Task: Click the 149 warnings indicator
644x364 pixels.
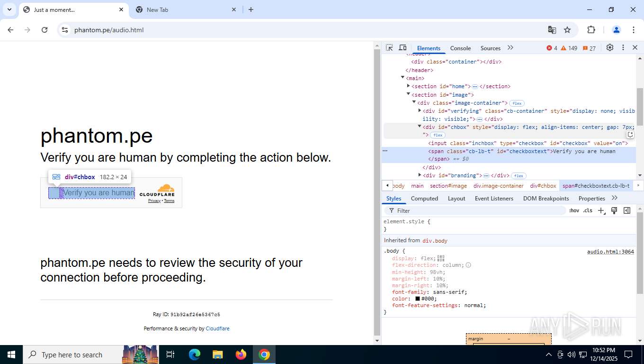Action: (569, 48)
